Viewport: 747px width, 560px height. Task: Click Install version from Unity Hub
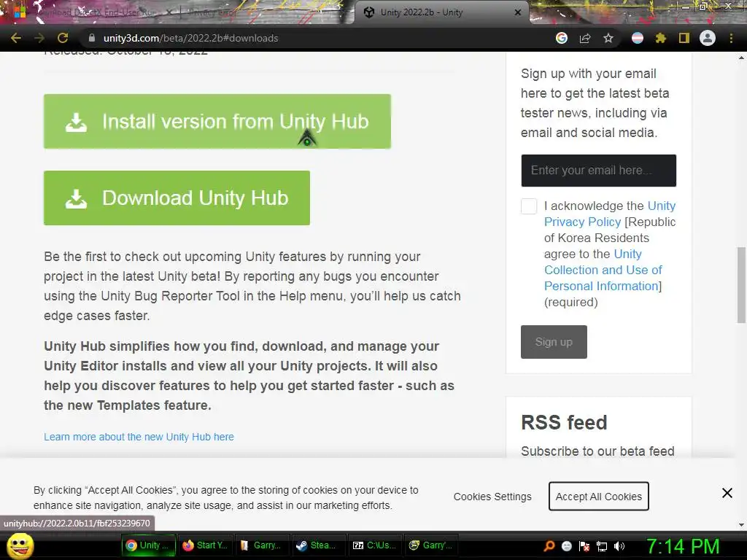click(x=217, y=122)
